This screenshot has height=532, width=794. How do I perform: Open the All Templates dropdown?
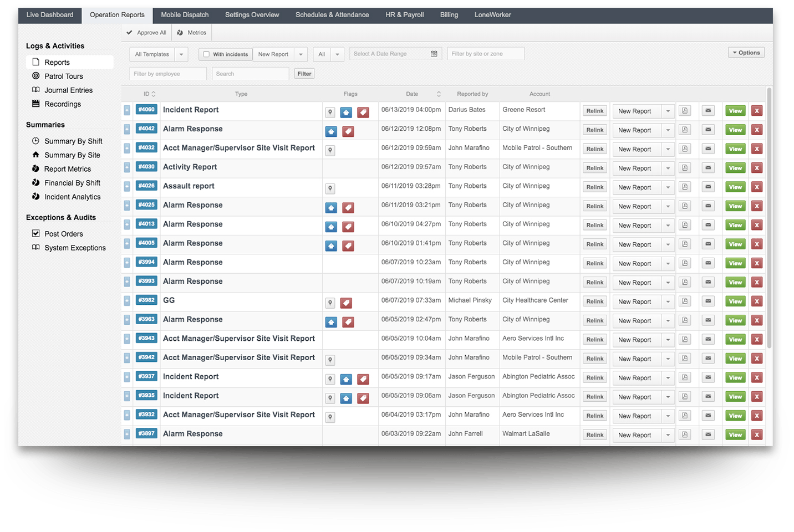pyautogui.click(x=159, y=54)
